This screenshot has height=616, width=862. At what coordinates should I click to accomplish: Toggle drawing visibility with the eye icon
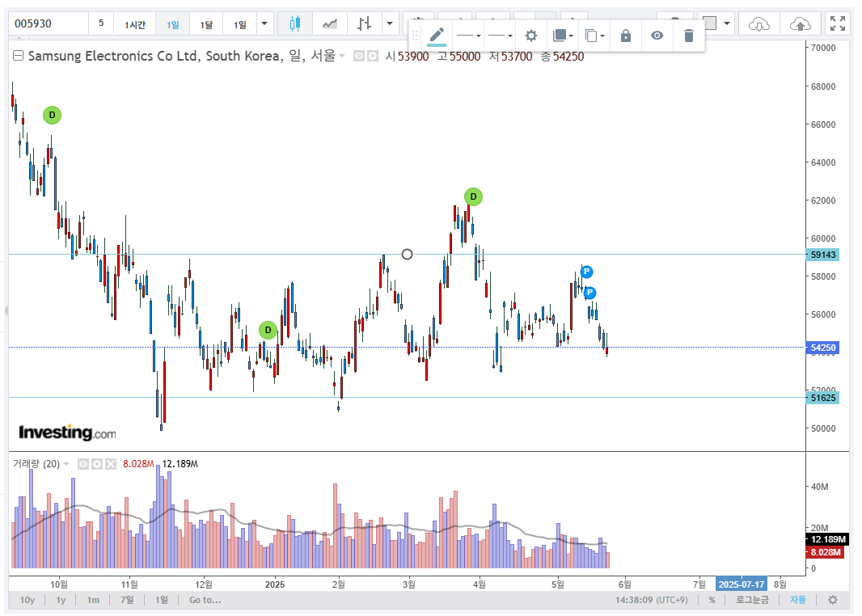click(657, 36)
